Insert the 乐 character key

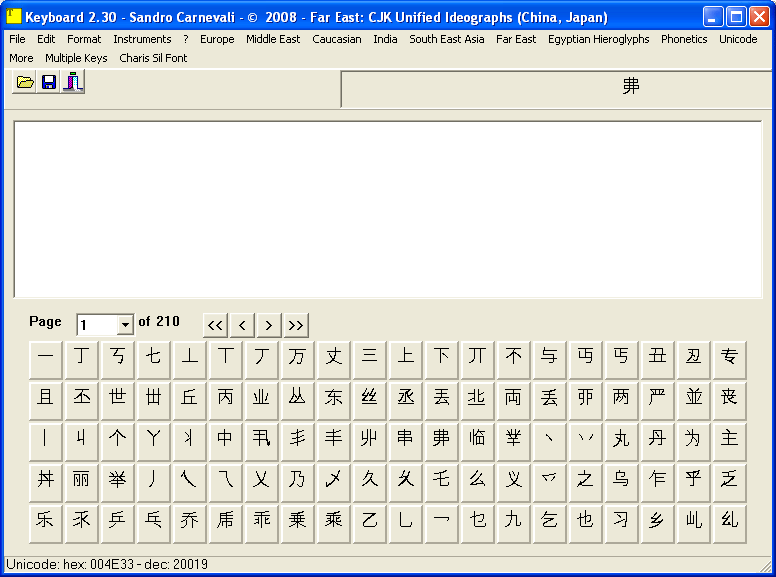[46, 525]
